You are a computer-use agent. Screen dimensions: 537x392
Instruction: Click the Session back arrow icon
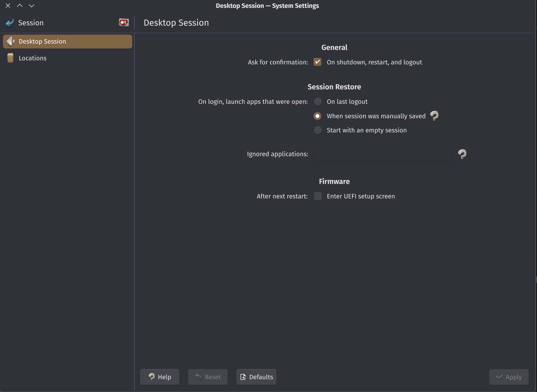click(x=10, y=23)
